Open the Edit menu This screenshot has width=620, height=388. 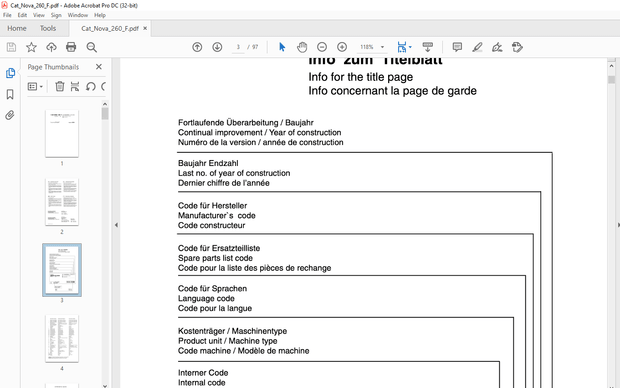pos(22,15)
